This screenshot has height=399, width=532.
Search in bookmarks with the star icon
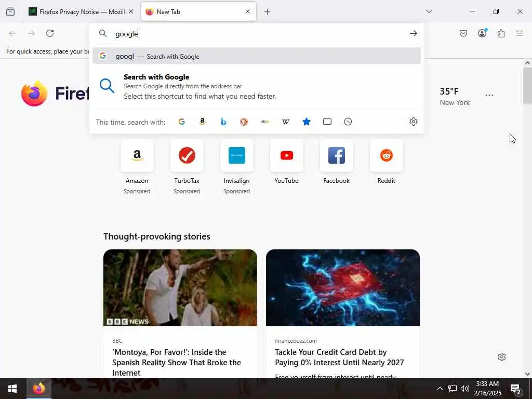[x=307, y=122]
